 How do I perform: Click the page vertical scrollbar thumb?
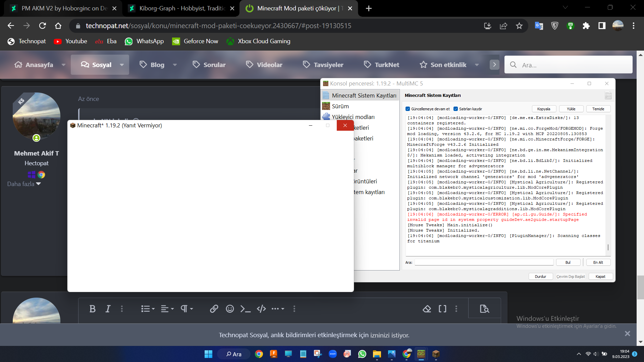(640, 287)
